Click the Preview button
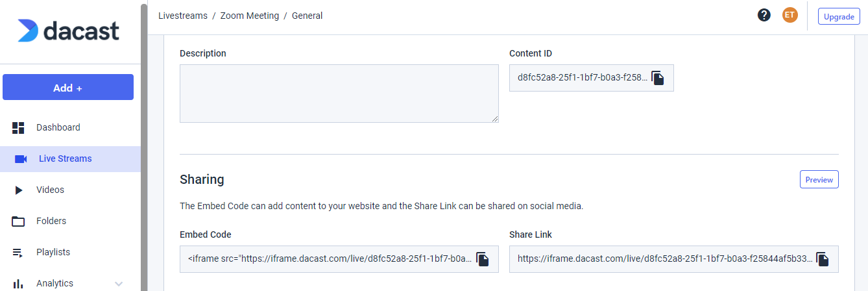Screen dimensions: 868x291 tap(819, 179)
